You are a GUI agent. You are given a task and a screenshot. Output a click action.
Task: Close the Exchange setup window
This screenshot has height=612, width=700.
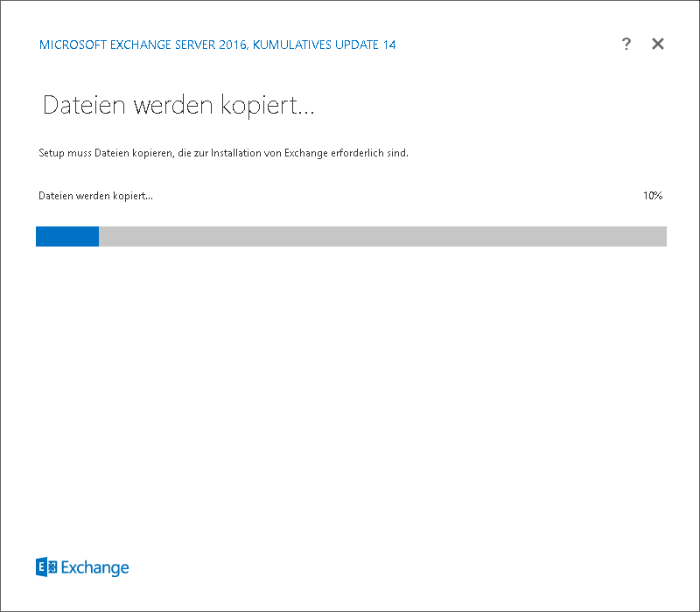(658, 45)
